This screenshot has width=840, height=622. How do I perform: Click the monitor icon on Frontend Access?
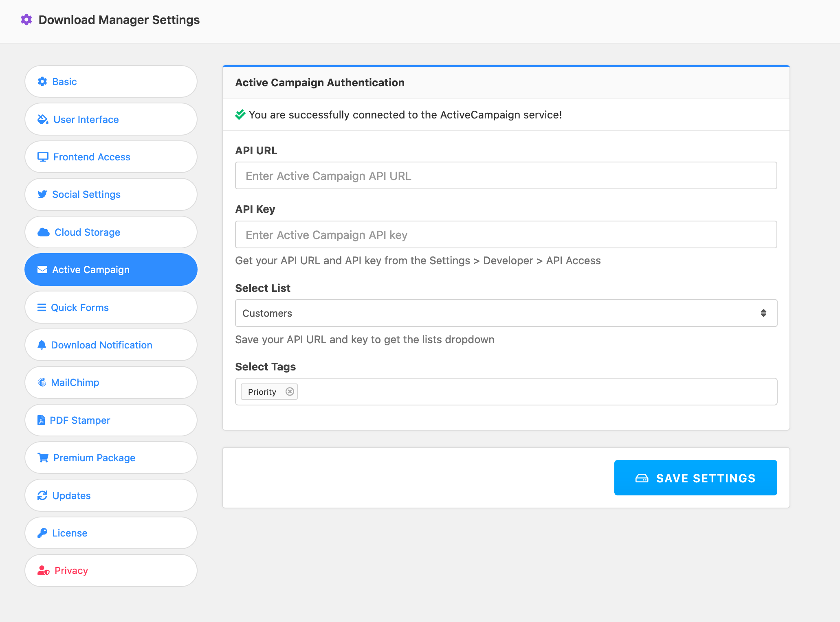(43, 157)
